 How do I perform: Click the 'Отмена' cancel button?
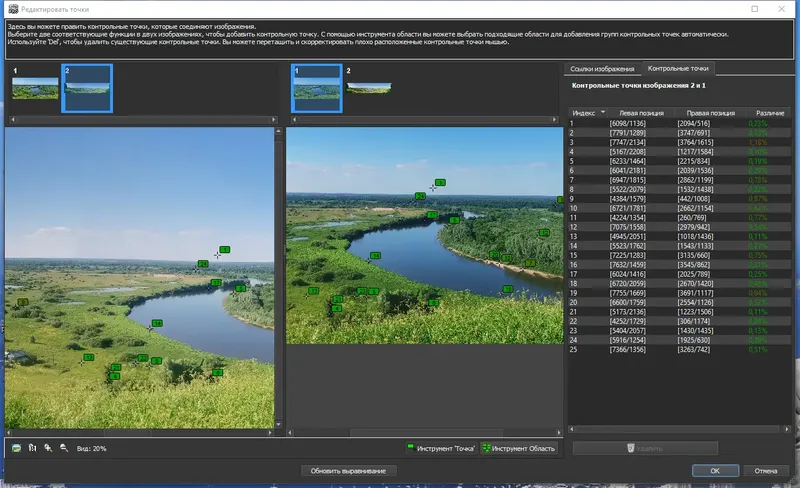pyautogui.click(x=765, y=470)
